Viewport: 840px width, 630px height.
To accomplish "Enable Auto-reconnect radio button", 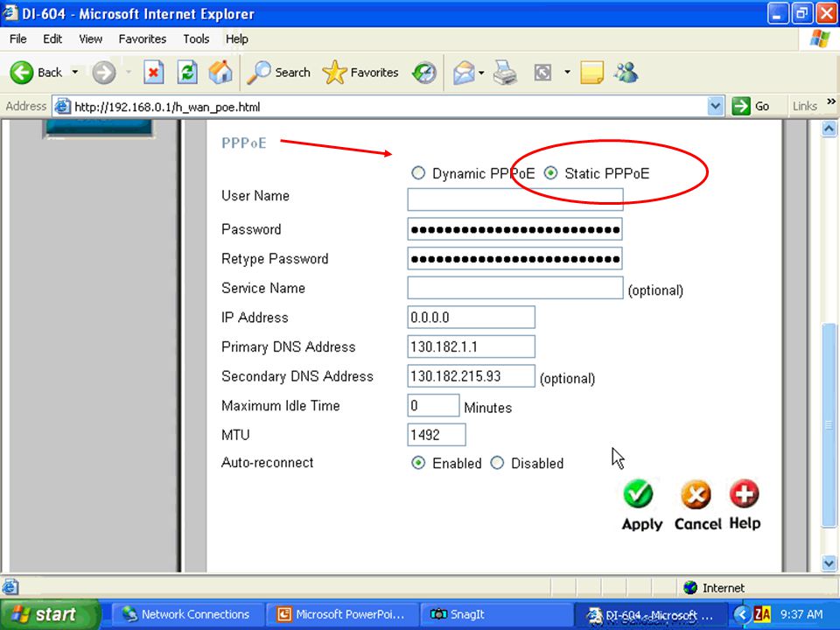I will (418, 463).
